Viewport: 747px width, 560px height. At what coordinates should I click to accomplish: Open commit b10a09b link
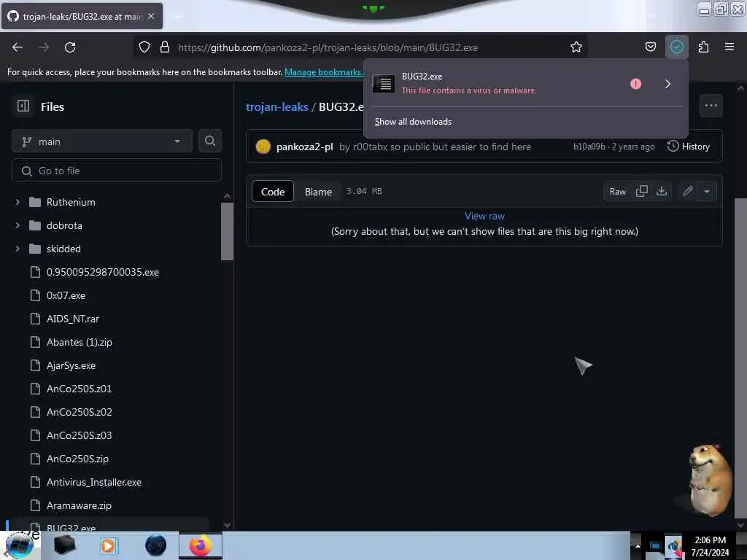tap(589, 147)
